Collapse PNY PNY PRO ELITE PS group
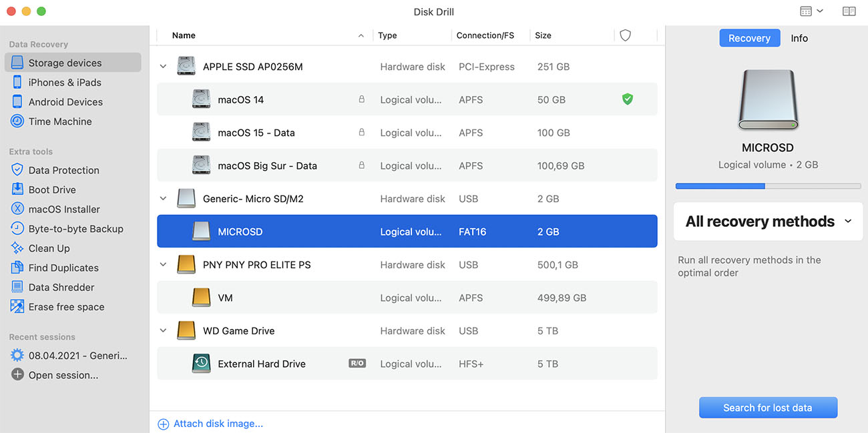 pyautogui.click(x=163, y=265)
